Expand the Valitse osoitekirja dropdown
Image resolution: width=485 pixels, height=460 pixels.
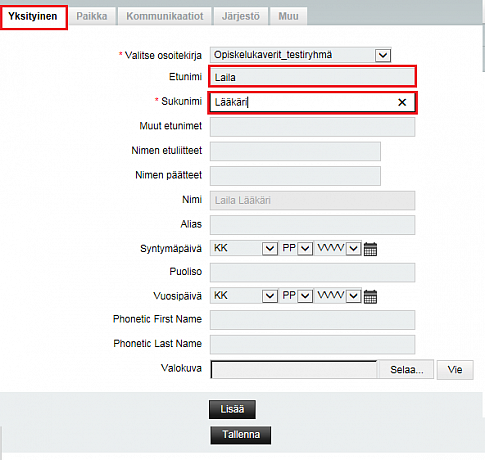tap(383, 55)
